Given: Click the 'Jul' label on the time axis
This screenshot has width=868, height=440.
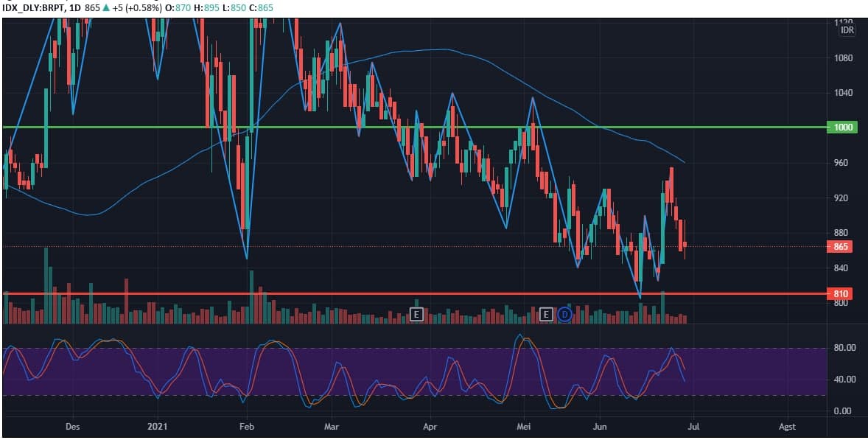Looking at the screenshot, I should pos(693,426).
